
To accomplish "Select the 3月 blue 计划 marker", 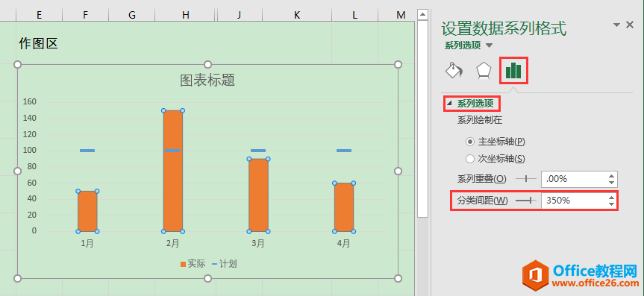I will coord(258,151).
